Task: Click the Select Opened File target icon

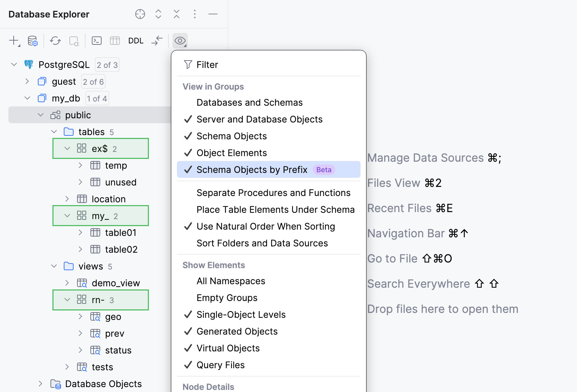Action: point(140,14)
